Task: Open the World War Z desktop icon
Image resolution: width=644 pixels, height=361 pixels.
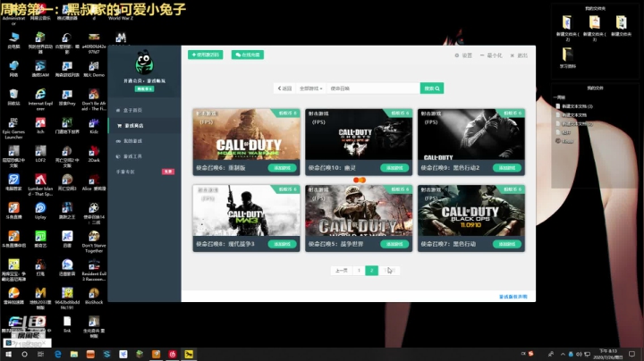Action: click(x=121, y=13)
